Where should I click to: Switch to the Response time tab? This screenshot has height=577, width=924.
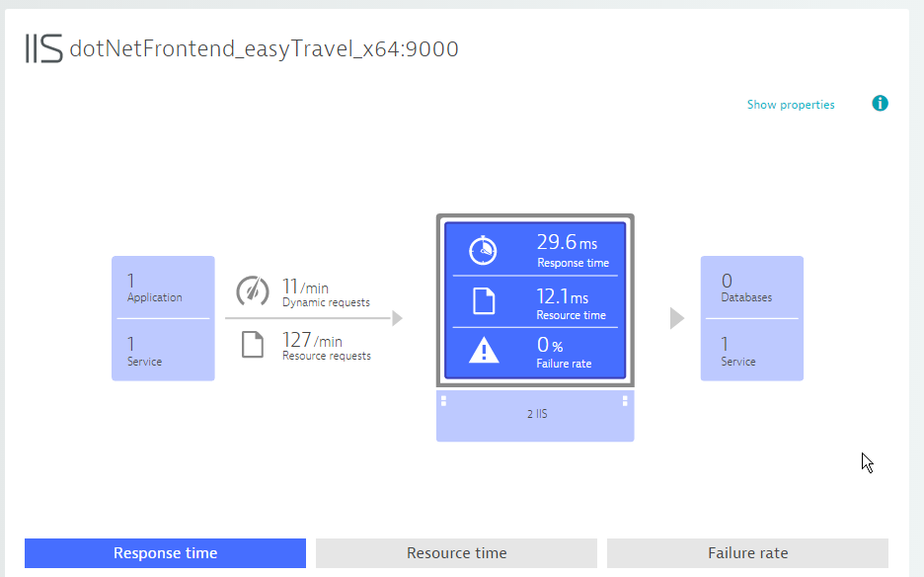coord(165,553)
